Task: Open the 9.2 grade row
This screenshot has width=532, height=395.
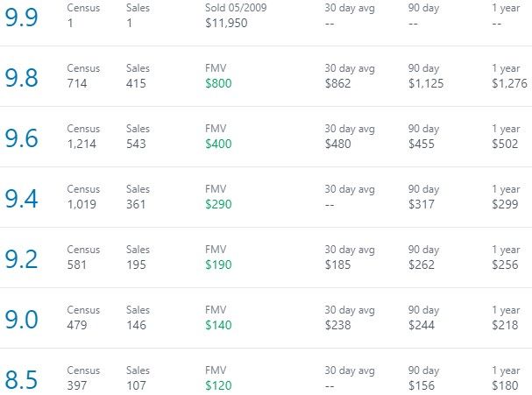Action: tap(266, 257)
